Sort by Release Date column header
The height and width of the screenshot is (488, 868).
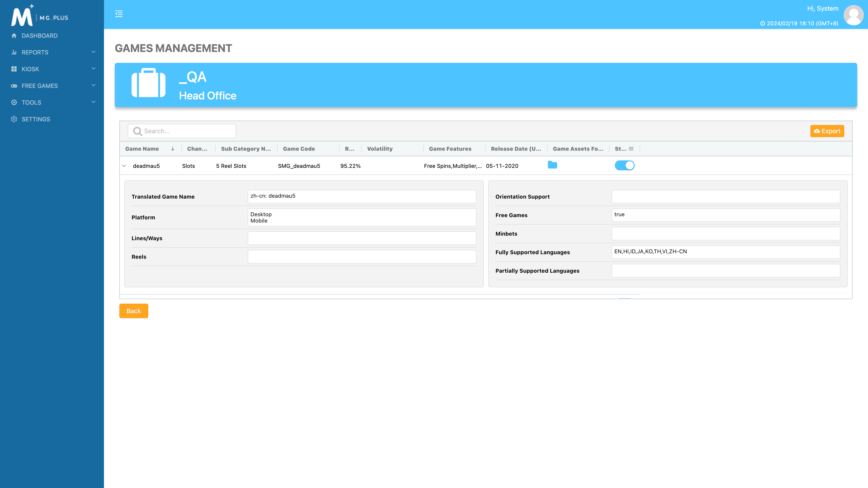pos(516,148)
